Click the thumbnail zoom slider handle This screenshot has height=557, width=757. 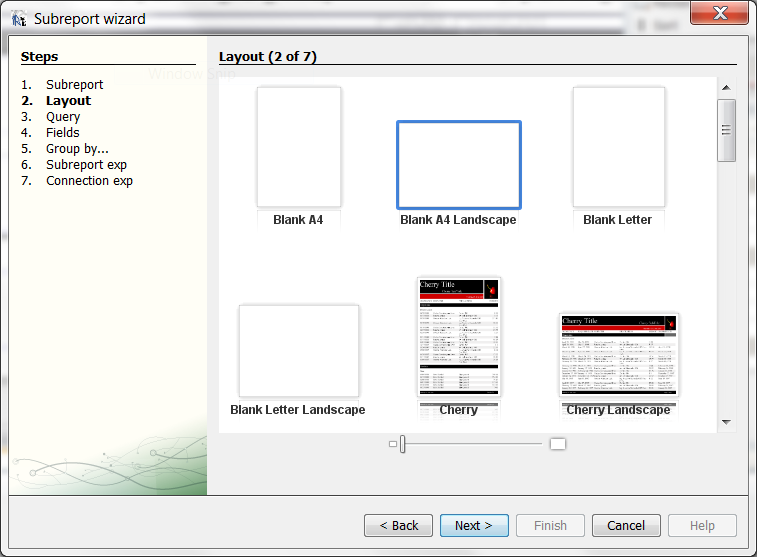pos(402,444)
